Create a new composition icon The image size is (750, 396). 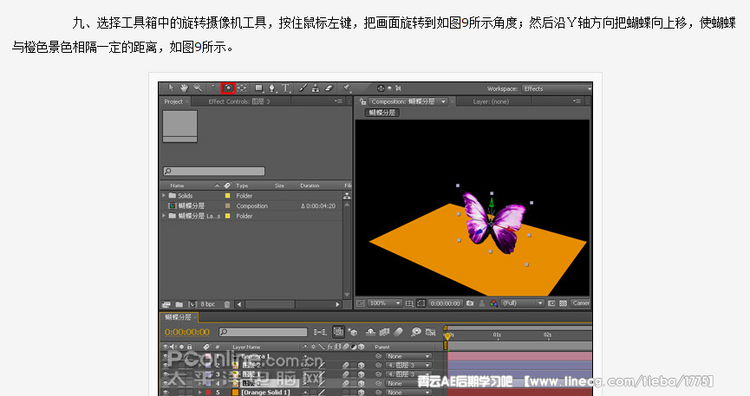(x=193, y=304)
